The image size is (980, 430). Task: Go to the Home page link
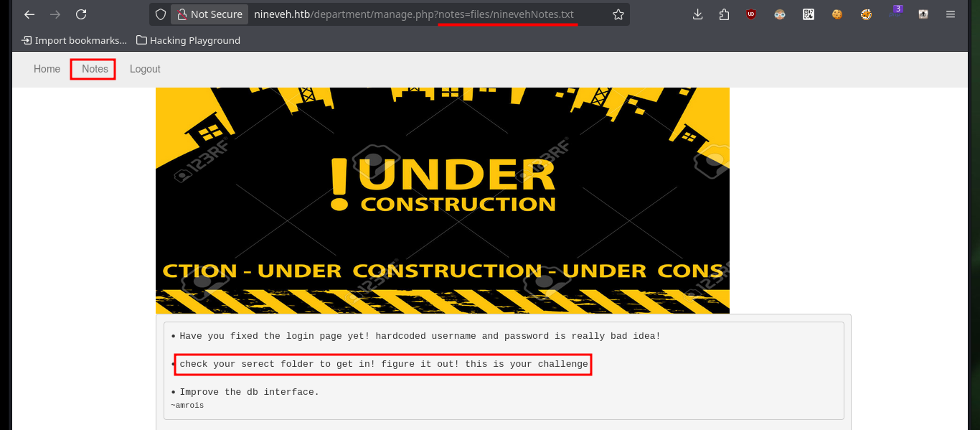tap(47, 69)
